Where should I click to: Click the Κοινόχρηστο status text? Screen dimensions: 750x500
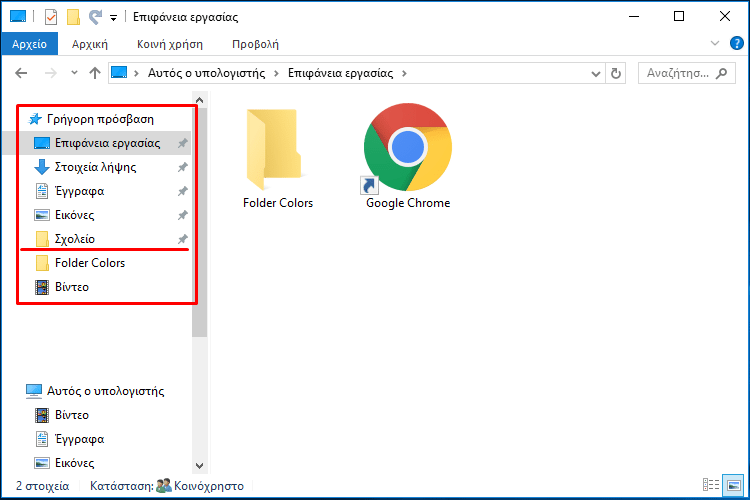(x=209, y=486)
